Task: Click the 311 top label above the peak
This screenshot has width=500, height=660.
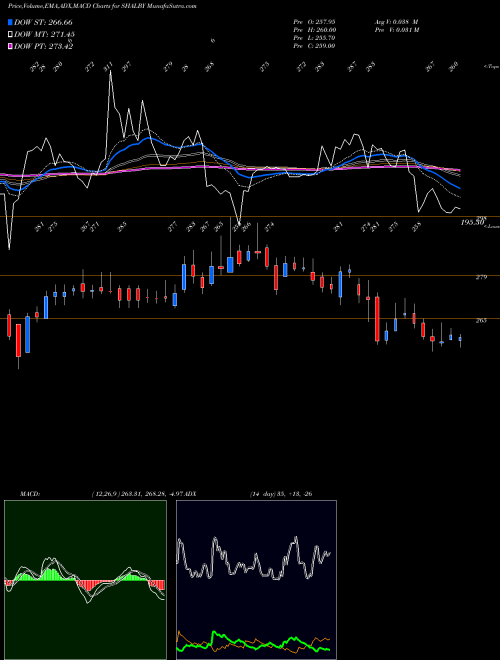Action: click(x=108, y=66)
